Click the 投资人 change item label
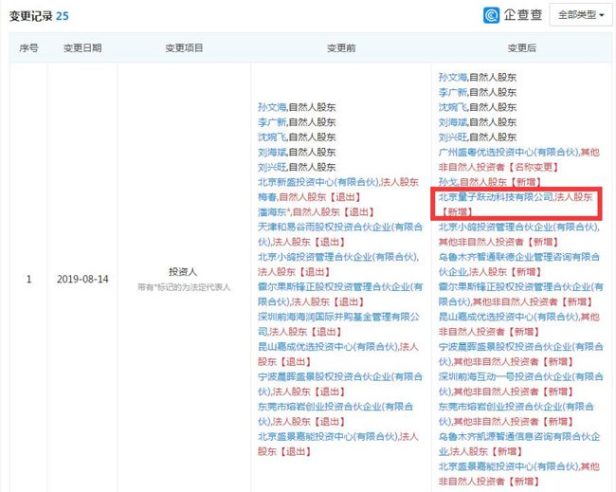This screenshot has width=616, height=492. tap(183, 272)
